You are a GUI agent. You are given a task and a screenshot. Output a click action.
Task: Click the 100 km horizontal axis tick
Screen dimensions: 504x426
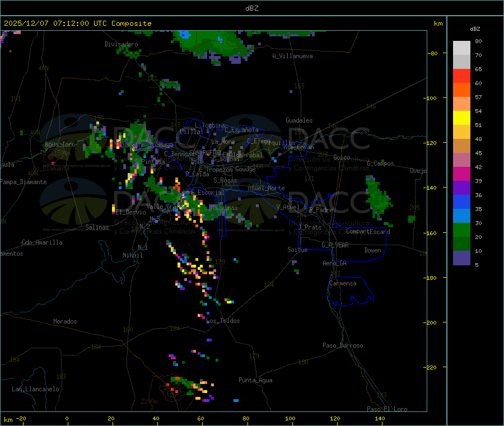[290, 418]
